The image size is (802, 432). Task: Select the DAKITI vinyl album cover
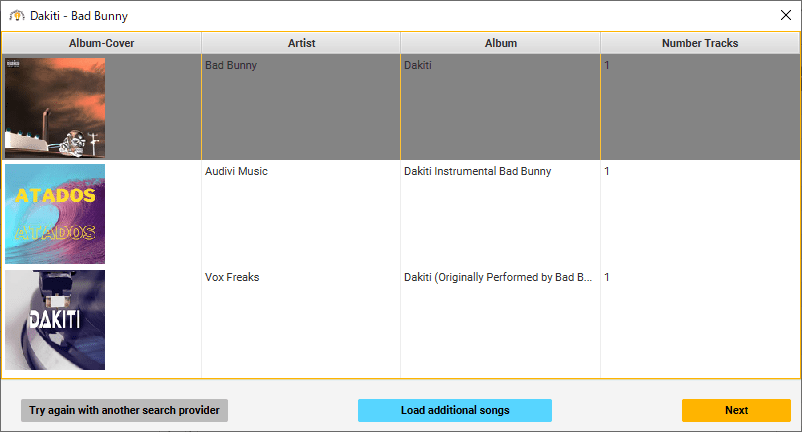55,320
